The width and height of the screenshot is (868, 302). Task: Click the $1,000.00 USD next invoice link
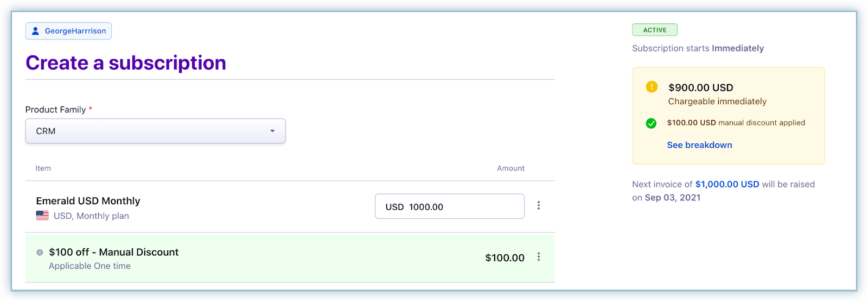pyautogui.click(x=727, y=184)
